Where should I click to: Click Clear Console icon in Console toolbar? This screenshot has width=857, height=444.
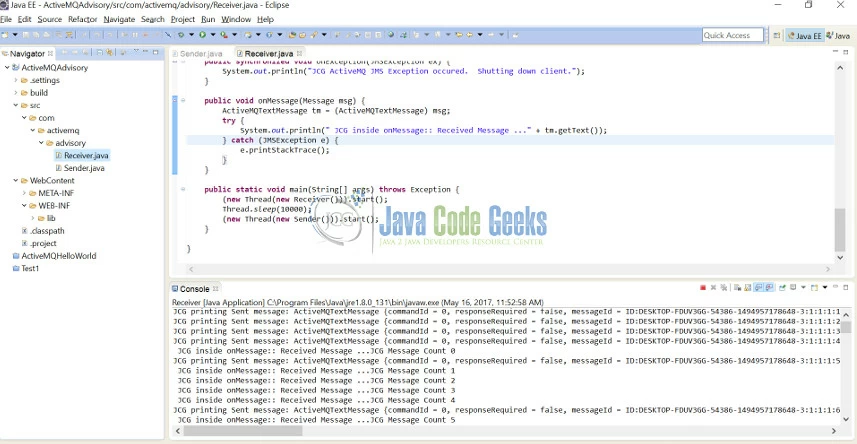tap(737, 288)
